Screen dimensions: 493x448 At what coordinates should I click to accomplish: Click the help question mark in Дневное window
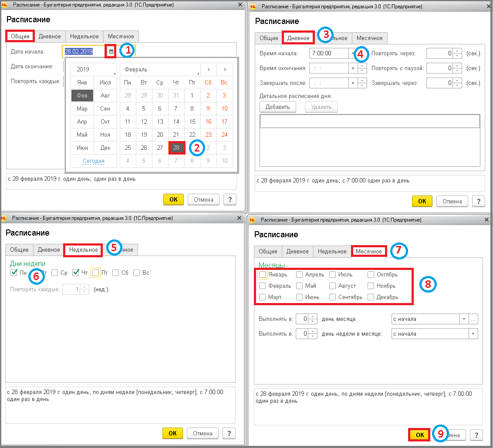click(x=479, y=201)
